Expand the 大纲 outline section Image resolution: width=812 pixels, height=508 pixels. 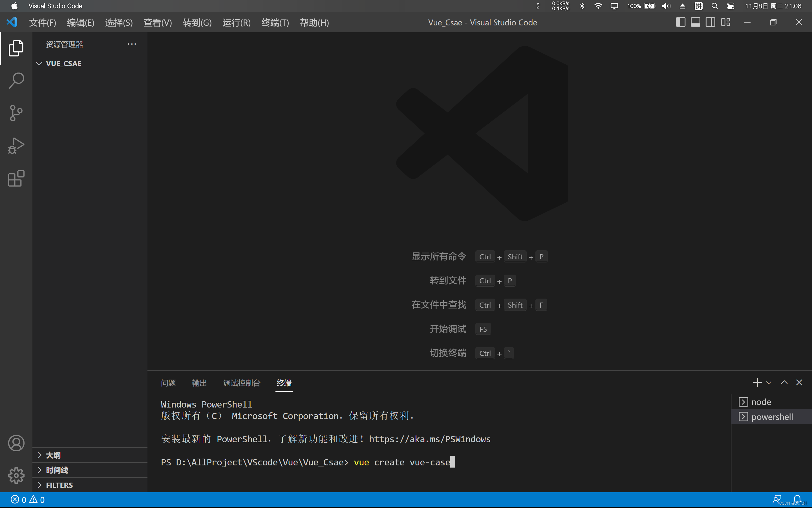coord(91,455)
